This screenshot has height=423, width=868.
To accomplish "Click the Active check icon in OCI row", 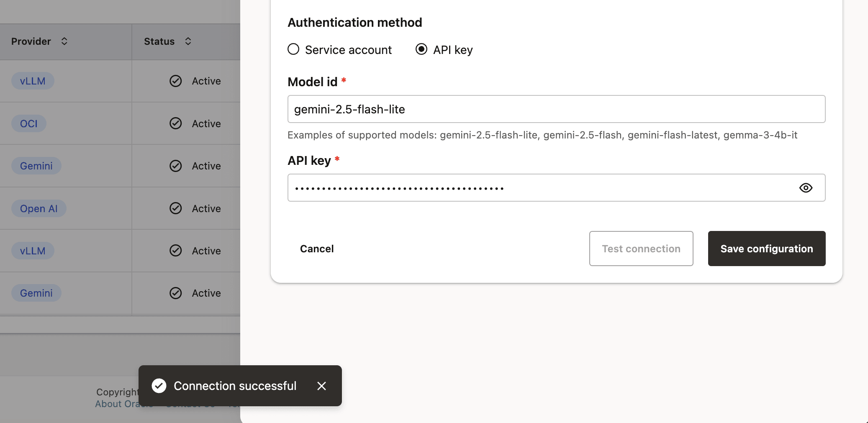I will click(x=176, y=123).
